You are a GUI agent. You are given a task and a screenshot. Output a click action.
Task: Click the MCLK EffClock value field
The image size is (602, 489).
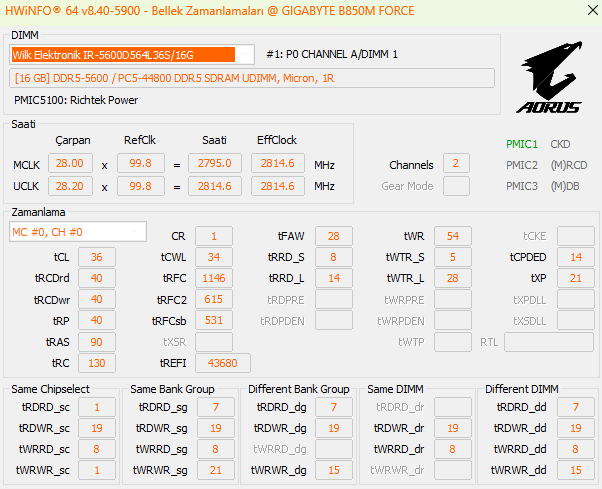tap(278, 164)
